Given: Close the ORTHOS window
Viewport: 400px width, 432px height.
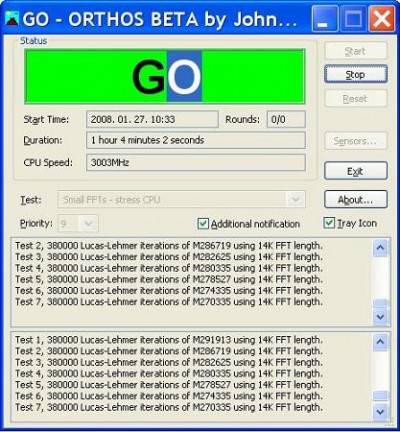Looking at the screenshot, I should [x=382, y=19].
